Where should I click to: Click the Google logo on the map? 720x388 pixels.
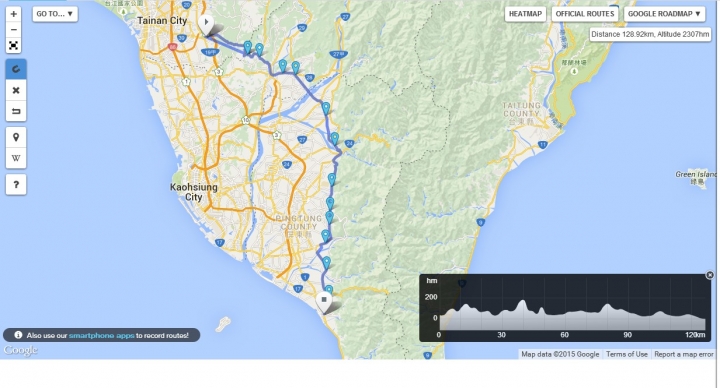coord(20,350)
